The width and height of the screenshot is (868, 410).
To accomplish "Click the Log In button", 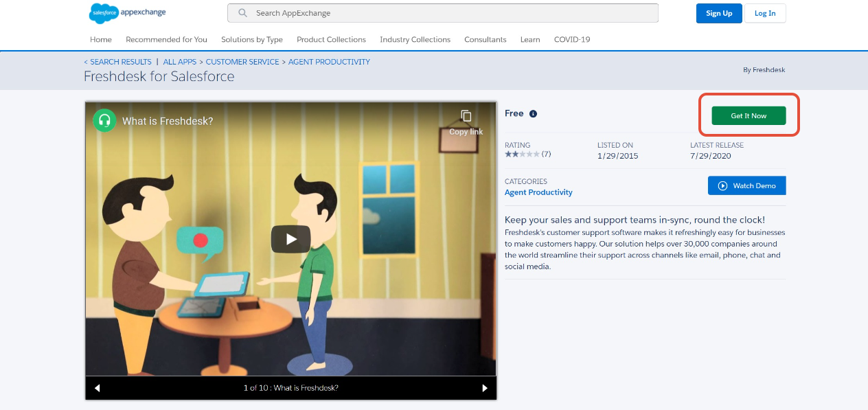I will pos(765,13).
